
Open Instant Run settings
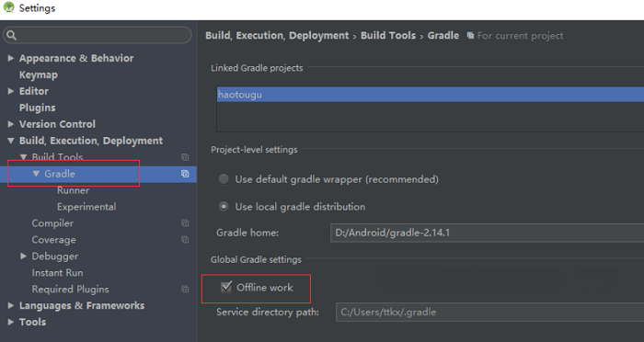click(57, 273)
